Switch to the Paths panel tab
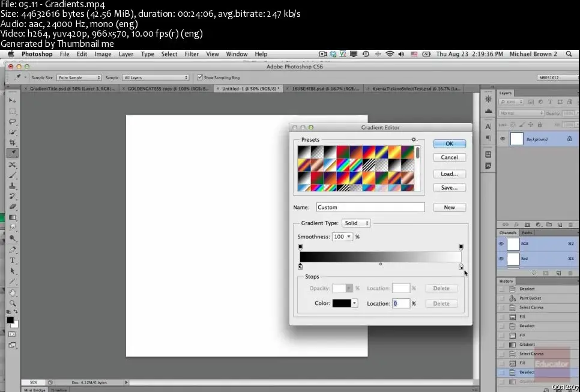 tap(527, 232)
